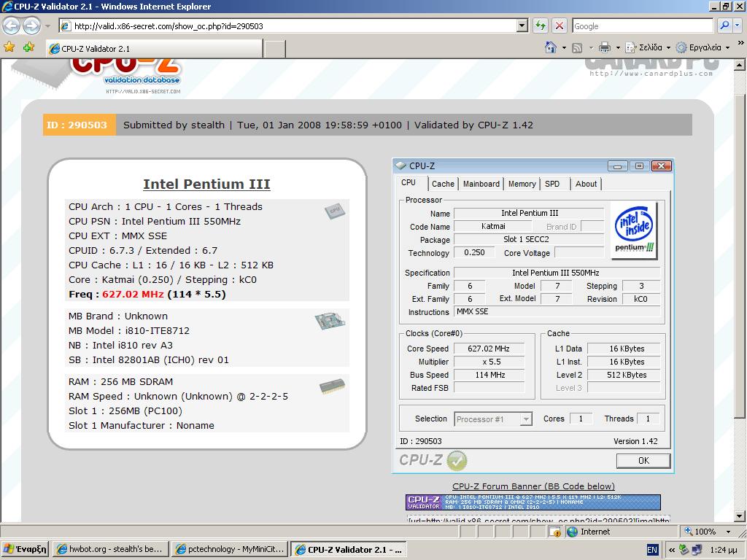Screen dimensions: 747x560
Task: Click the CPU chip thumbnail image
Action: point(335,210)
